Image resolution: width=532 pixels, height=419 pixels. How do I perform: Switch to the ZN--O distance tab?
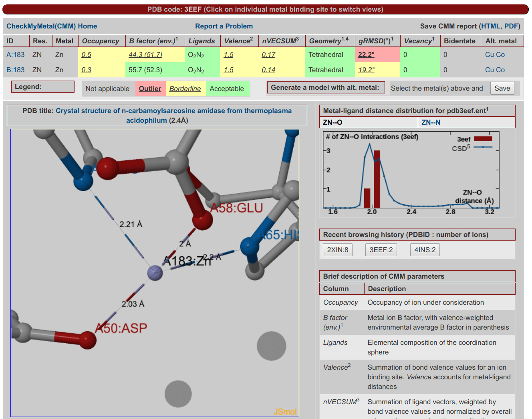click(x=332, y=122)
